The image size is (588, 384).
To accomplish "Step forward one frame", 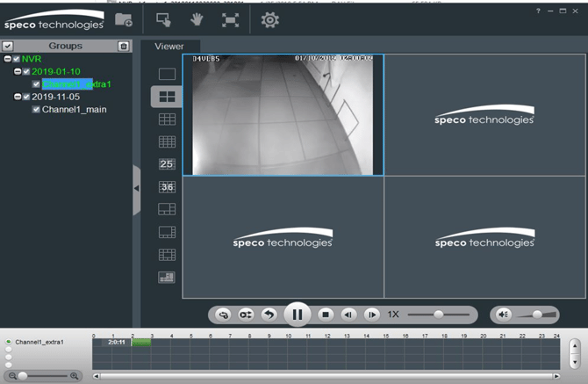I will point(371,315).
